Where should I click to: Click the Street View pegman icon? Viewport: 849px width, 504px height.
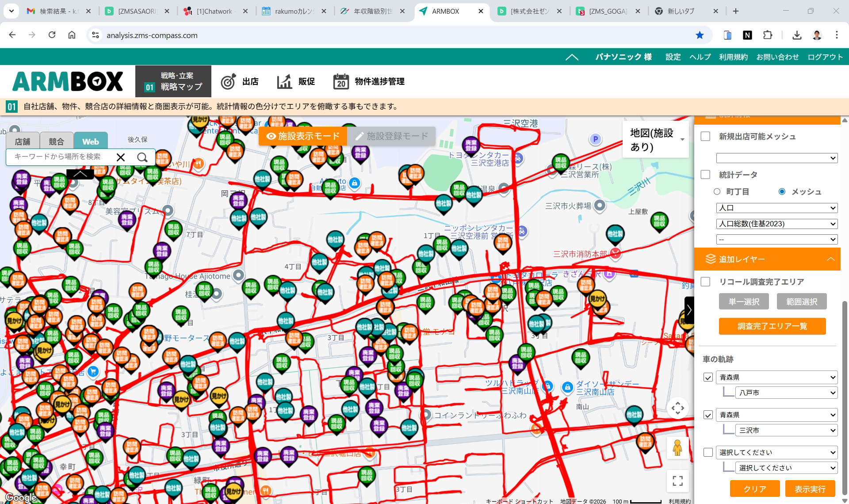click(678, 447)
